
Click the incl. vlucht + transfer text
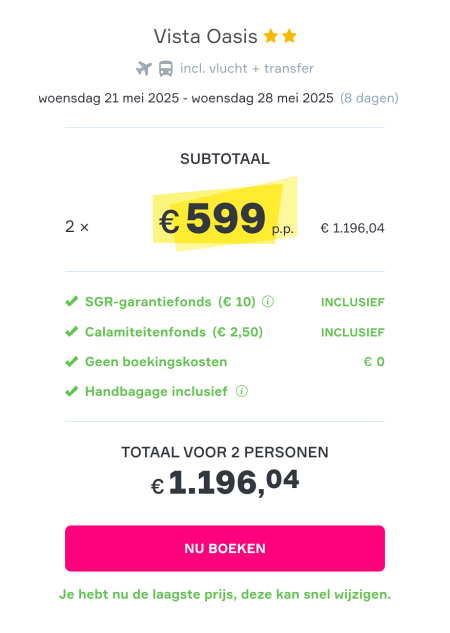pyautogui.click(x=247, y=69)
